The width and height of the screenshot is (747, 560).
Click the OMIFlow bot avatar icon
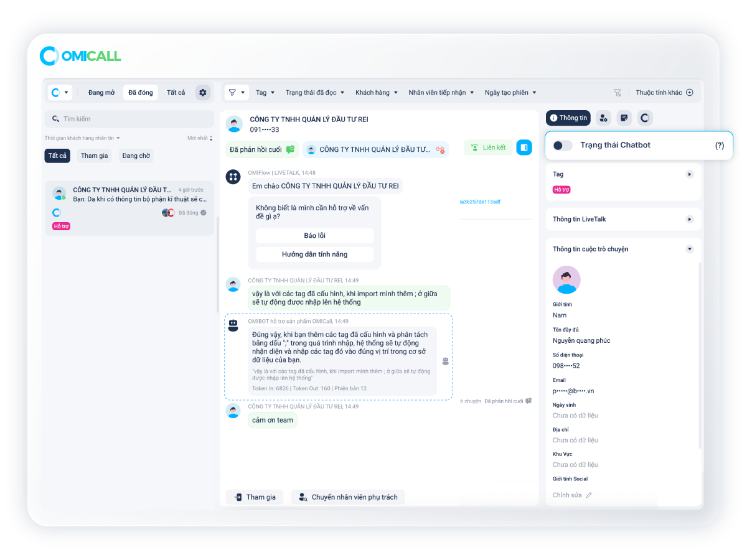[233, 177]
